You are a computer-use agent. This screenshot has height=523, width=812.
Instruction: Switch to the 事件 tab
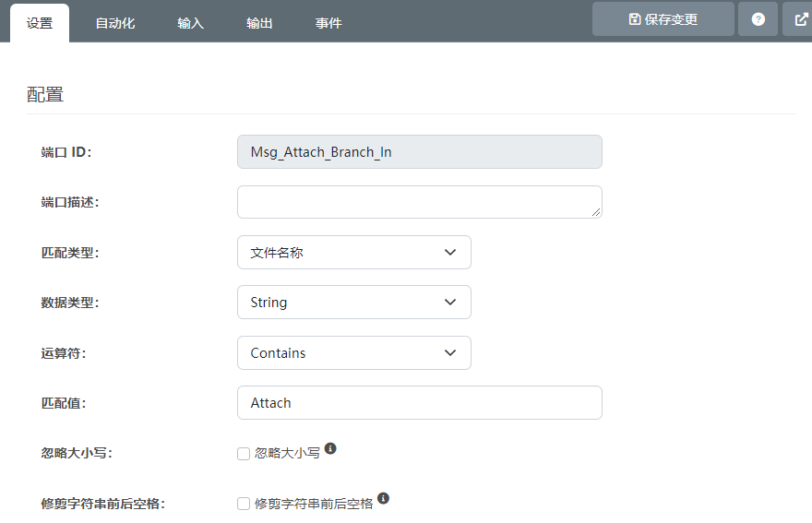pyautogui.click(x=328, y=23)
